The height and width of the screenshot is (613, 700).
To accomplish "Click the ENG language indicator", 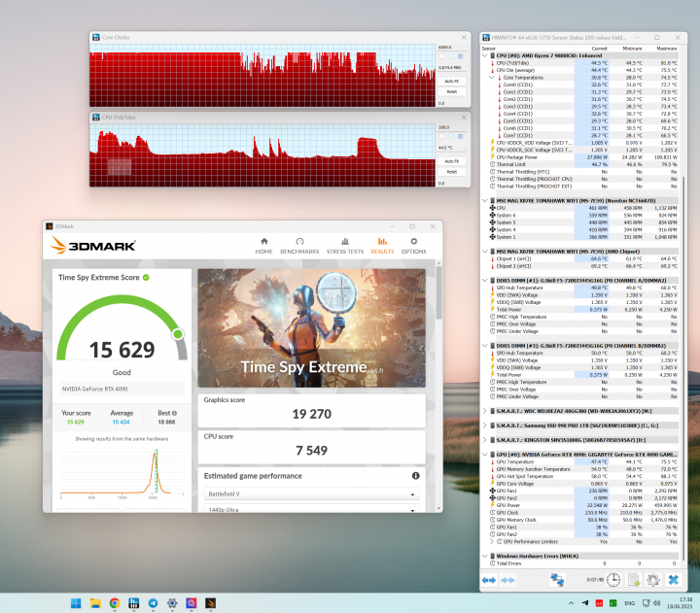I will (629, 603).
